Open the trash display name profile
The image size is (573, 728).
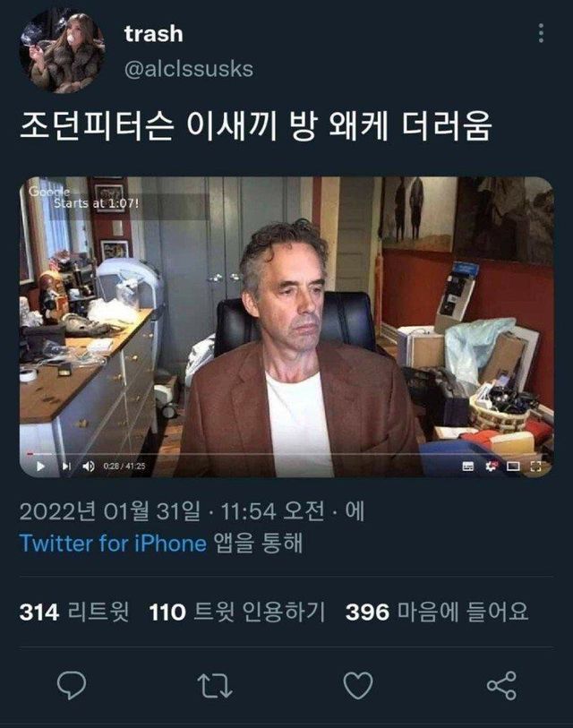[154, 34]
